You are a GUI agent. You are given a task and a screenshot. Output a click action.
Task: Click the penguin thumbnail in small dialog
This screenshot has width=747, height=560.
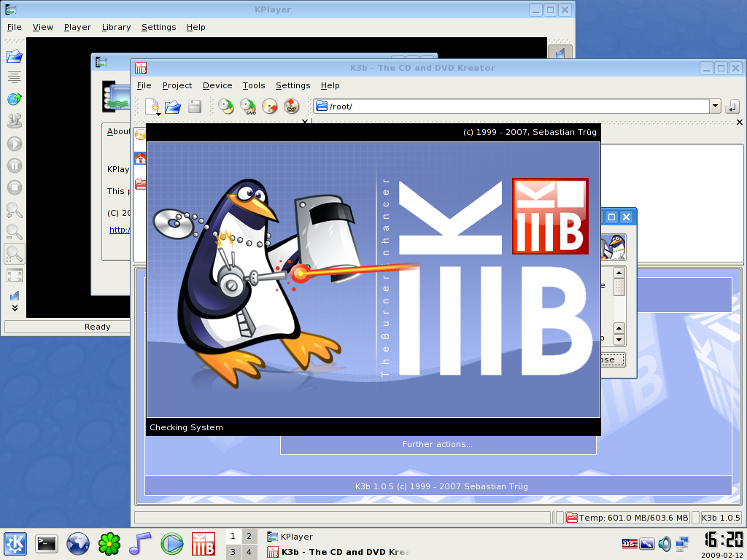click(613, 246)
